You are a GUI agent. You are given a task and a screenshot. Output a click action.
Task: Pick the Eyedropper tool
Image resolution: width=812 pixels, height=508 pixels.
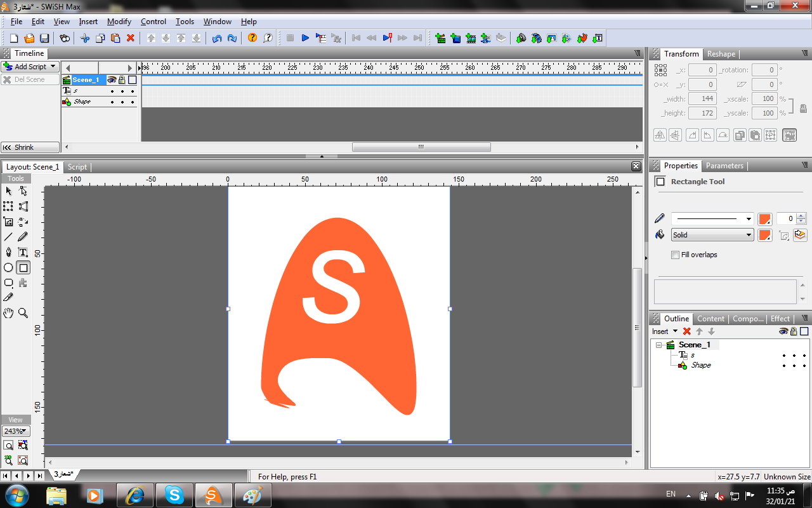click(8, 297)
